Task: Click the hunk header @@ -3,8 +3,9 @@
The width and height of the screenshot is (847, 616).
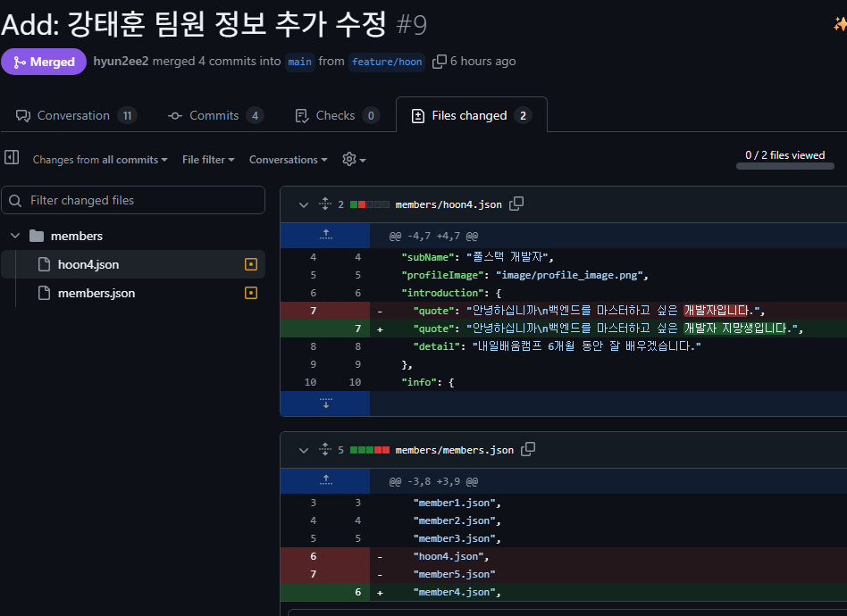Action: point(433,481)
